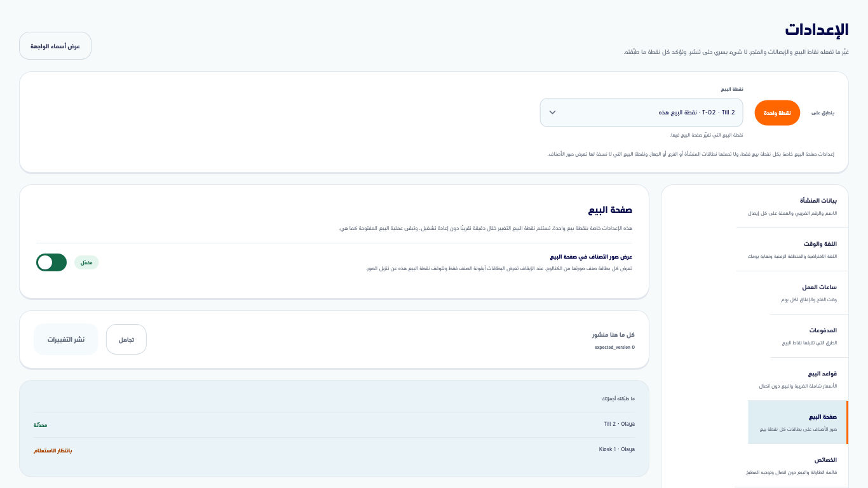Viewport: 868px width, 488px height.
Task: Click the ما طبّقته أجهزتك heading
Action: (618, 399)
